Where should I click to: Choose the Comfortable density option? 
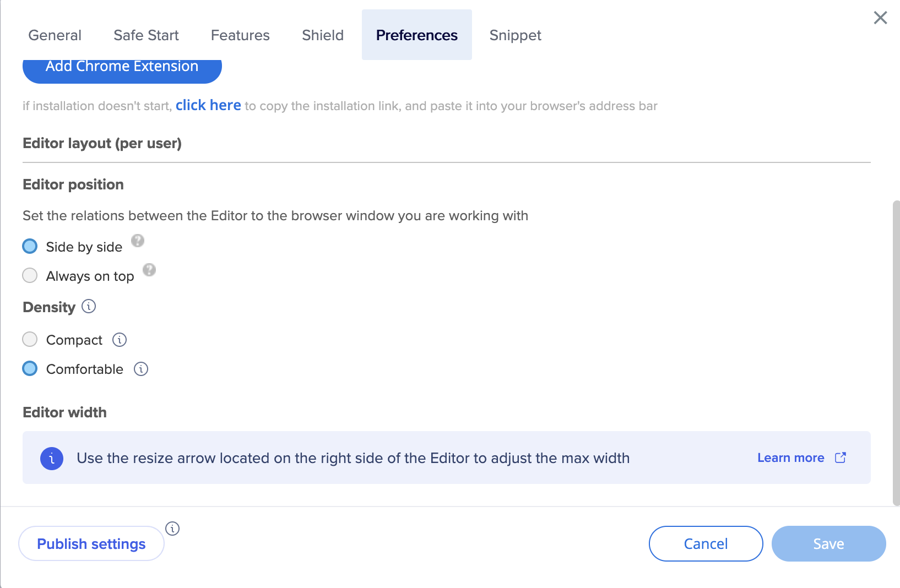coord(30,368)
